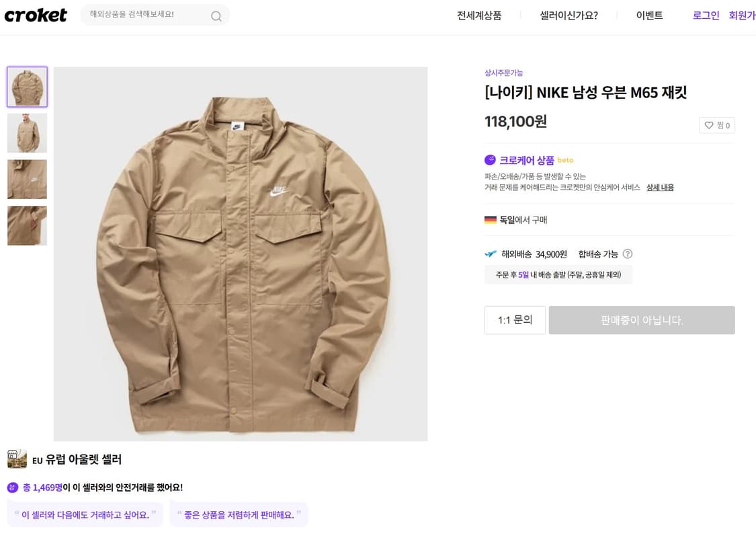
Task: Click the airplane icon beside 해외배송
Action: (x=490, y=254)
